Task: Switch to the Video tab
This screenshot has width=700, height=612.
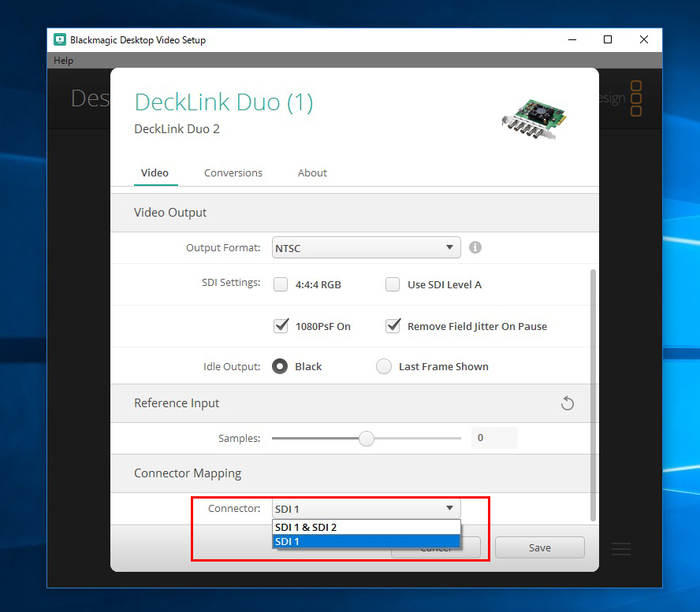Action: click(155, 173)
